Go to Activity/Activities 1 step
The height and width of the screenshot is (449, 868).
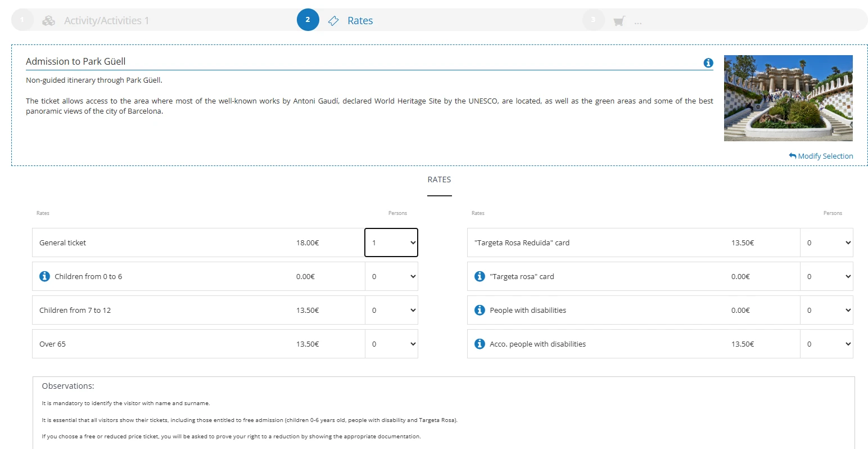coord(106,21)
